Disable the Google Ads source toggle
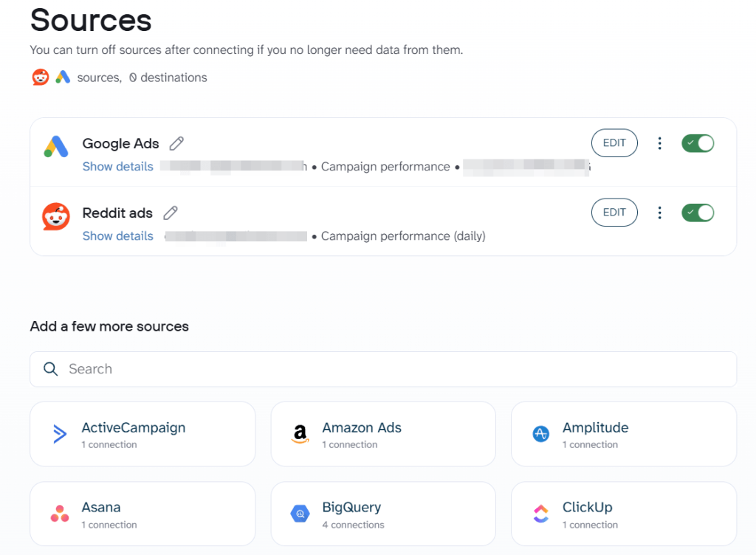 pyautogui.click(x=698, y=142)
